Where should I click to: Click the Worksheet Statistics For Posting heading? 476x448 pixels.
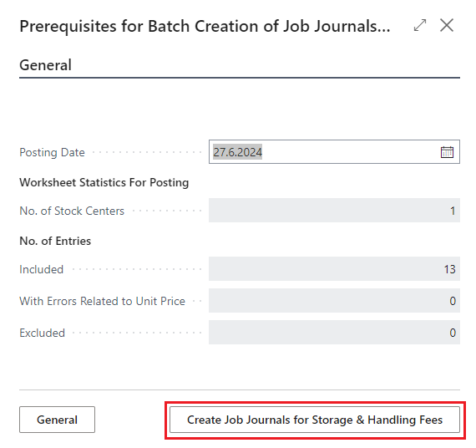point(104,182)
